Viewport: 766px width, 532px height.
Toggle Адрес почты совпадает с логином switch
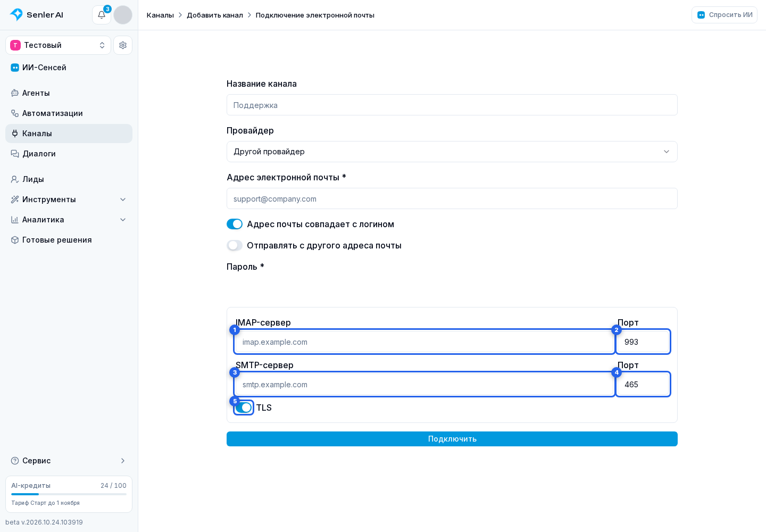(x=235, y=224)
